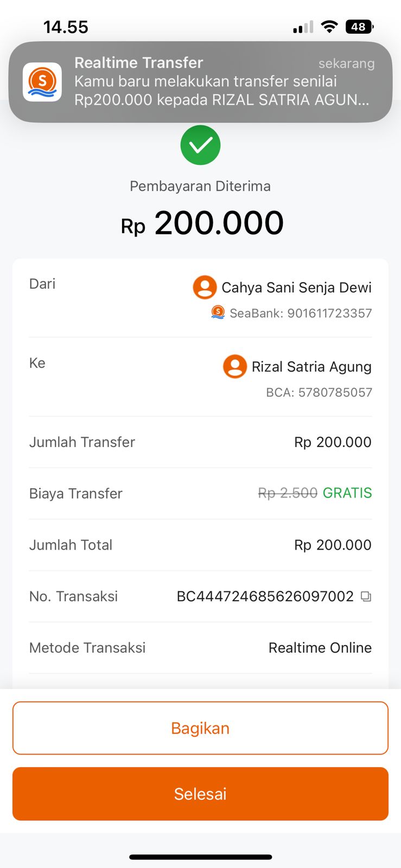401x868 pixels.
Task: Tap the Wi-Fi status icon
Action: tap(329, 27)
